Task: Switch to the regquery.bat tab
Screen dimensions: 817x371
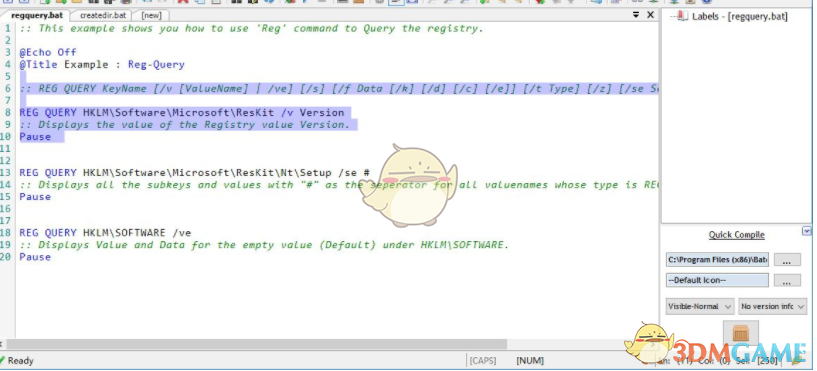Action: (36, 15)
